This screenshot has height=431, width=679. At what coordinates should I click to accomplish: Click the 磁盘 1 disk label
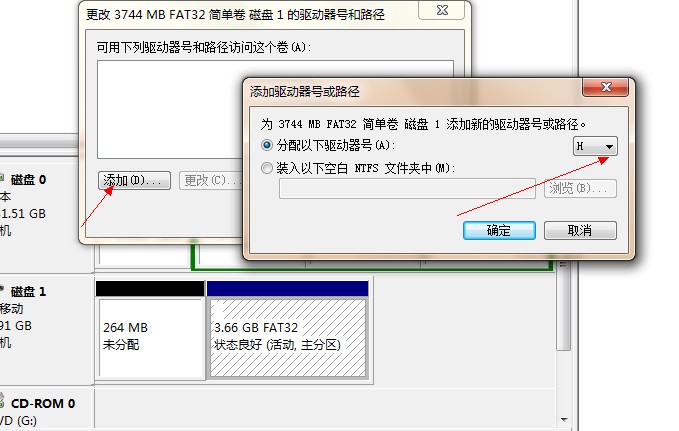(x=29, y=292)
